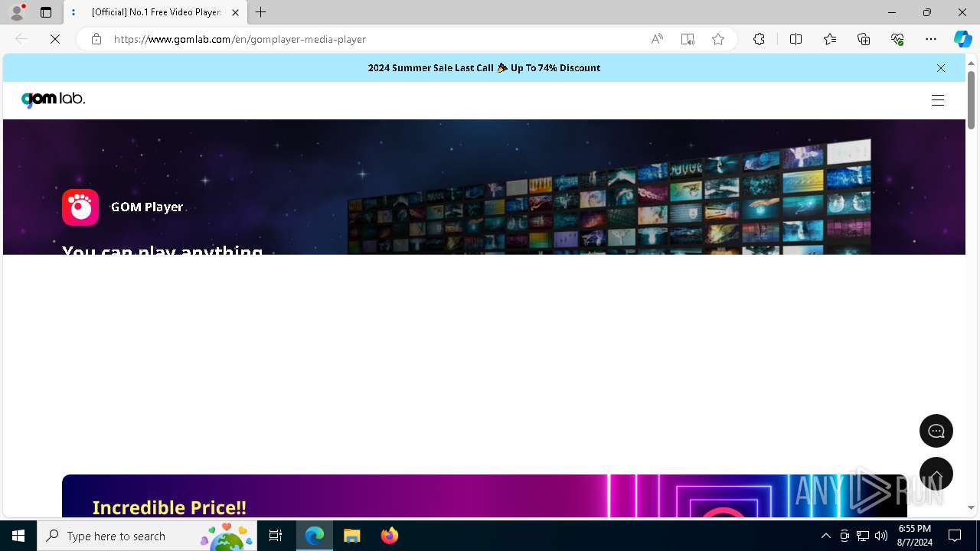980x551 pixels.
Task: Open the Windows Start menu
Action: 18,536
